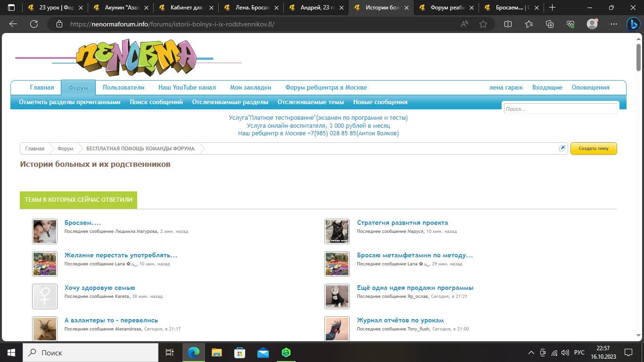
Task: Refresh the page with the reload icon
Action: (34, 24)
